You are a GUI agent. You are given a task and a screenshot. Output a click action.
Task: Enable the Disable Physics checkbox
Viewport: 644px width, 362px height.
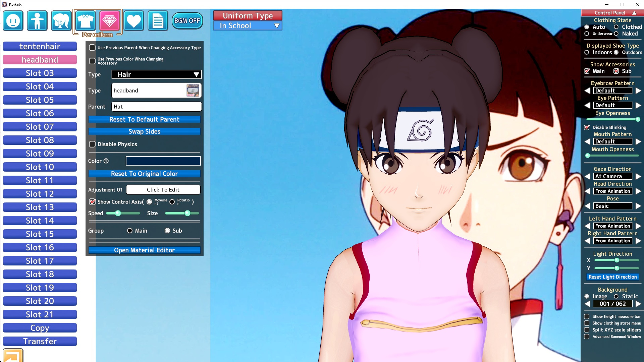(x=92, y=144)
